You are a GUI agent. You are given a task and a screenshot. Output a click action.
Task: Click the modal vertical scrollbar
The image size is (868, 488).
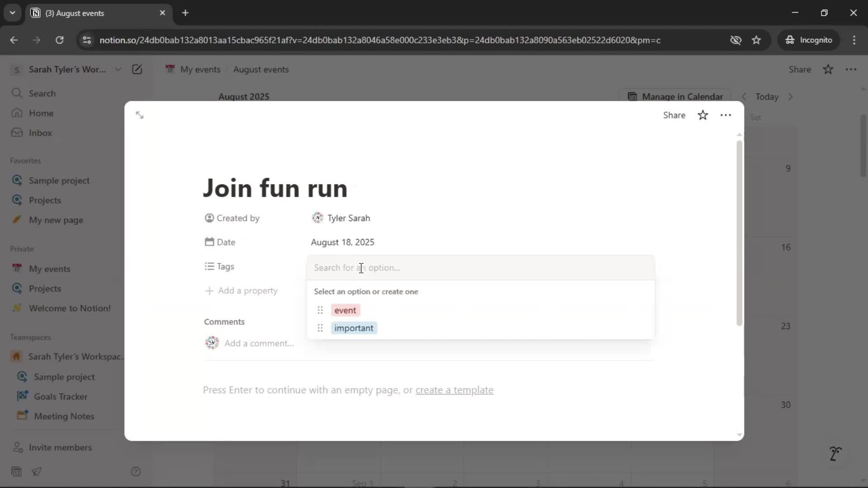(739, 233)
